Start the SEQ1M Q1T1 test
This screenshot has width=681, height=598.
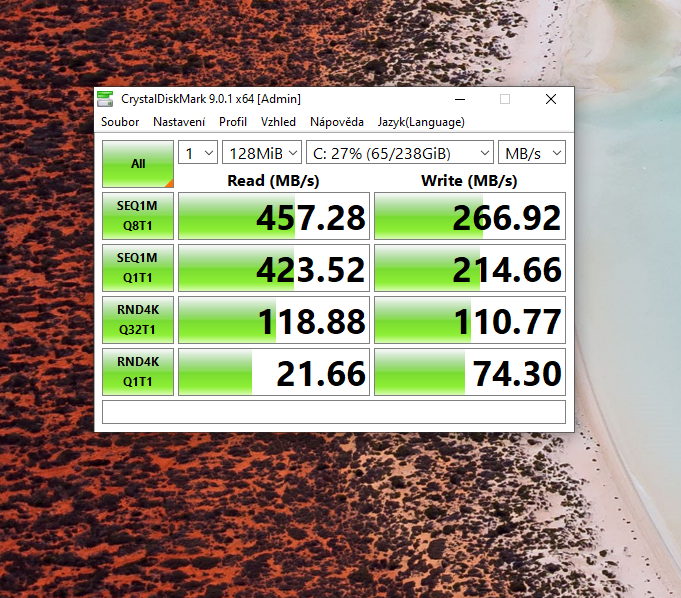(138, 268)
